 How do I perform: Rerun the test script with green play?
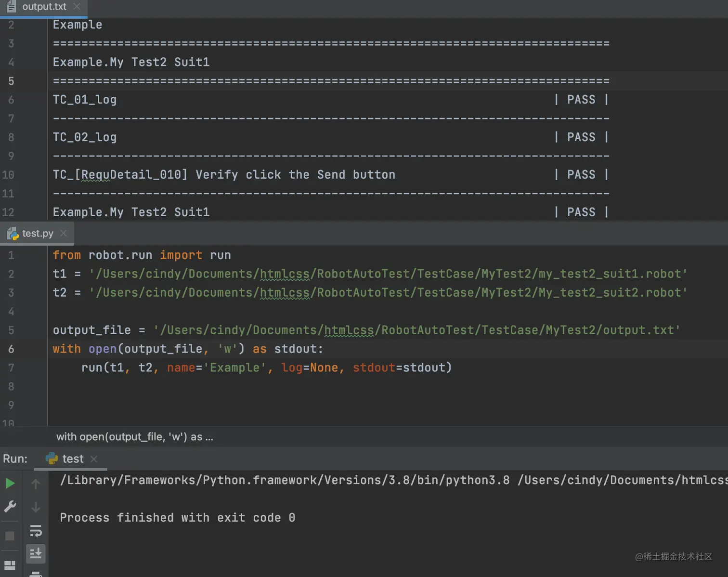pyautogui.click(x=10, y=483)
